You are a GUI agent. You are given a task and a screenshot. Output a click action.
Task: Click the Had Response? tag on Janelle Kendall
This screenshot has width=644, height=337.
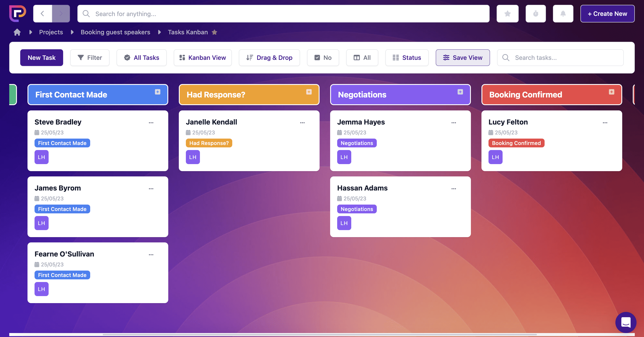tap(209, 143)
